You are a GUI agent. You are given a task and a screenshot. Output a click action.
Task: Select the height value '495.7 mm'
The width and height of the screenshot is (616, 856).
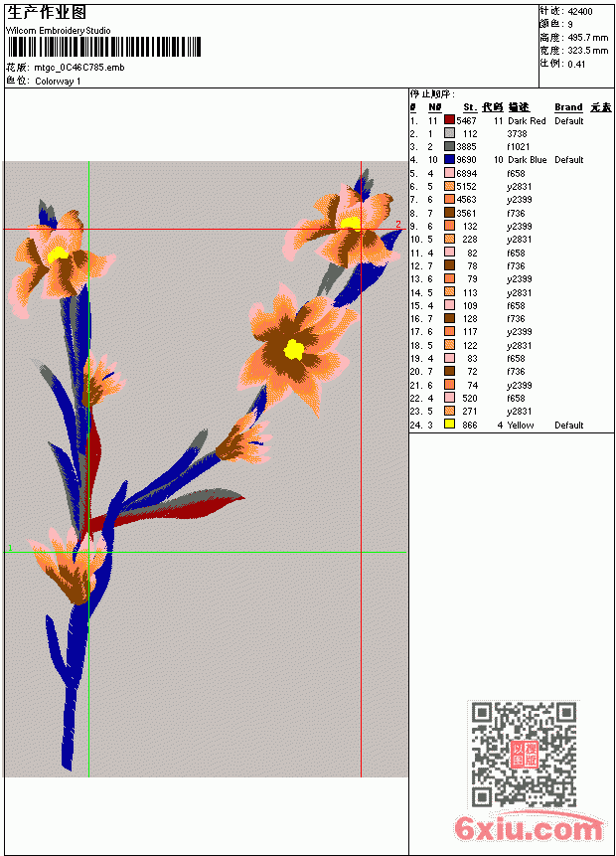(587, 38)
